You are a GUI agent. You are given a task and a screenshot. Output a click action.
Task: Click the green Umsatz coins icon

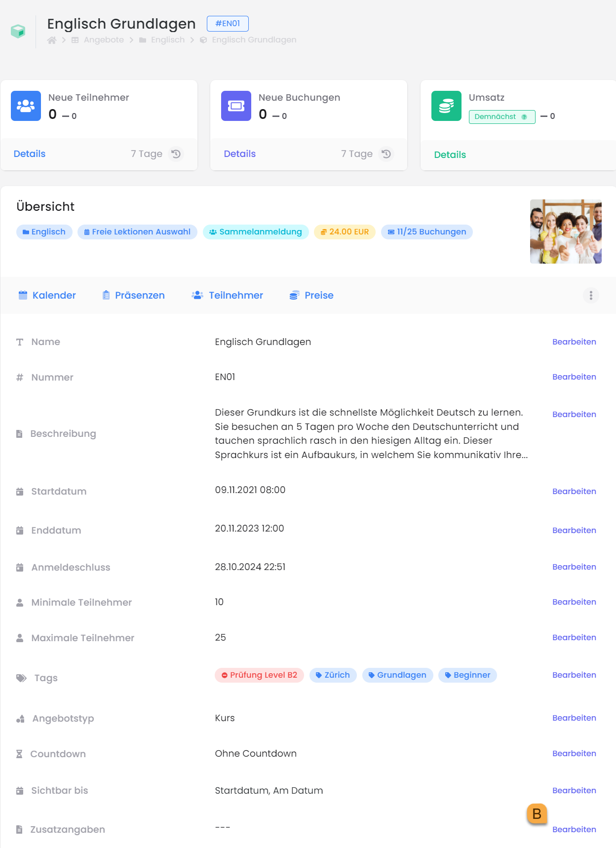tap(446, 106)
